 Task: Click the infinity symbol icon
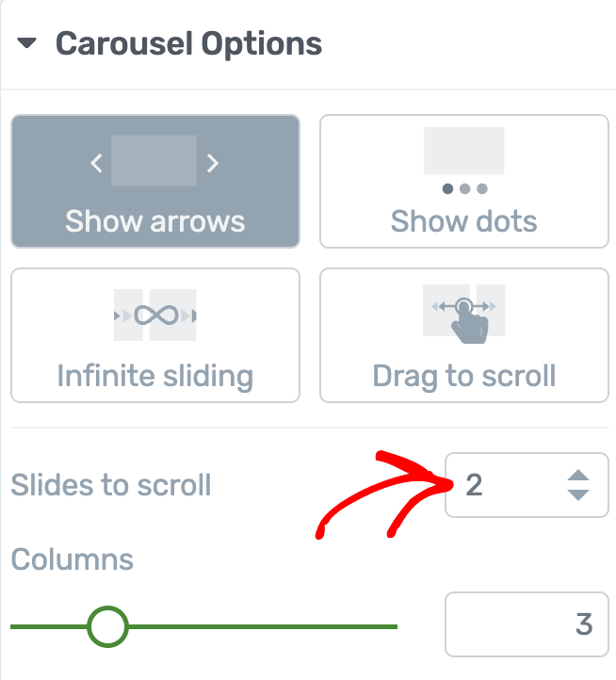tap(155, 316)
